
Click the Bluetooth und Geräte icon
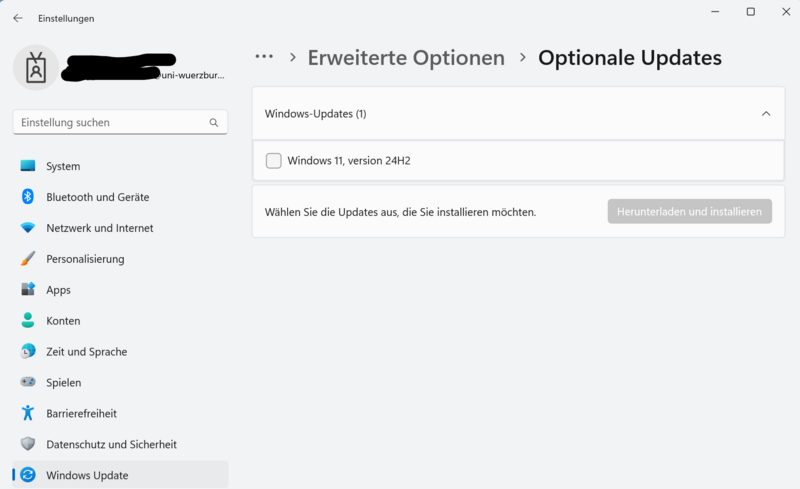coord(28,197)
